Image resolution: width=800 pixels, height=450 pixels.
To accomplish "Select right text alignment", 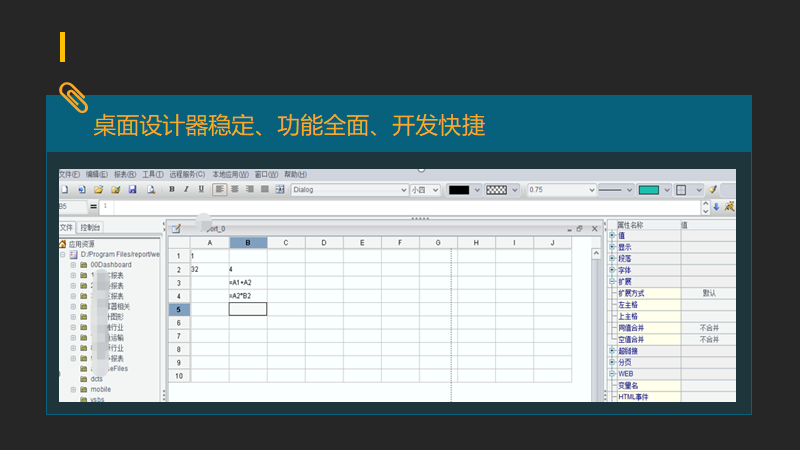I will point(249,189).
